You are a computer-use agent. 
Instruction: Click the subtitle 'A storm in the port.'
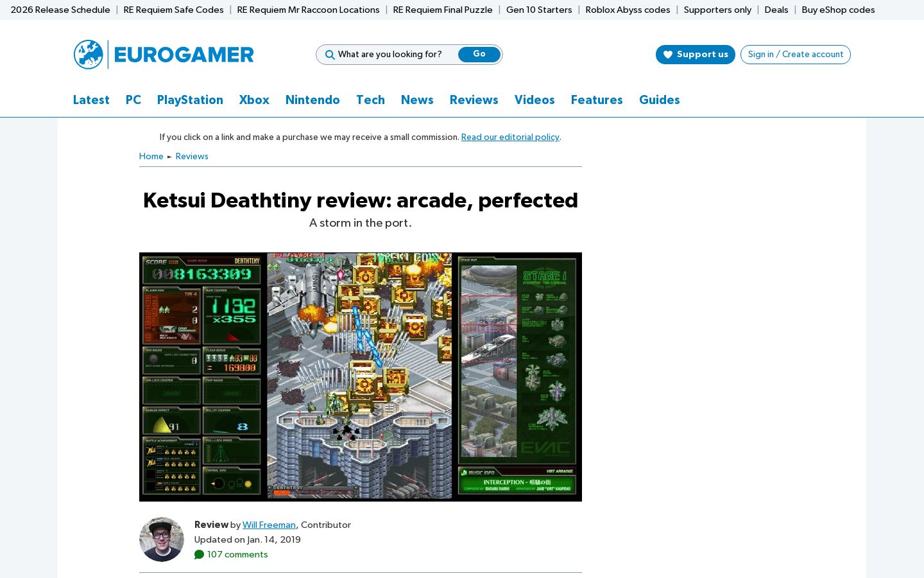click(x=361, y=223)
